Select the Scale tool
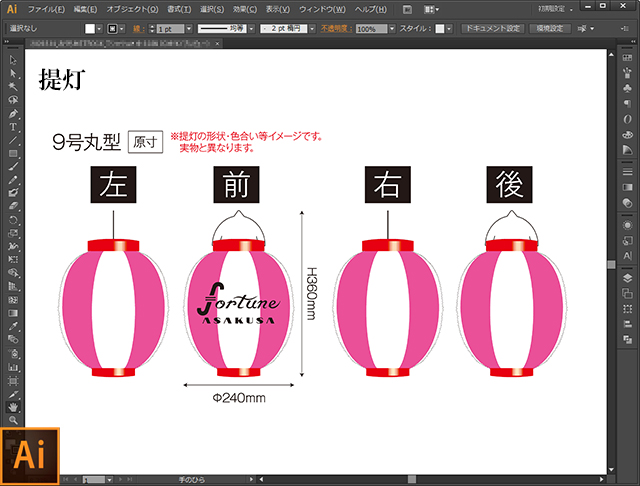 [x=13, y=233]
